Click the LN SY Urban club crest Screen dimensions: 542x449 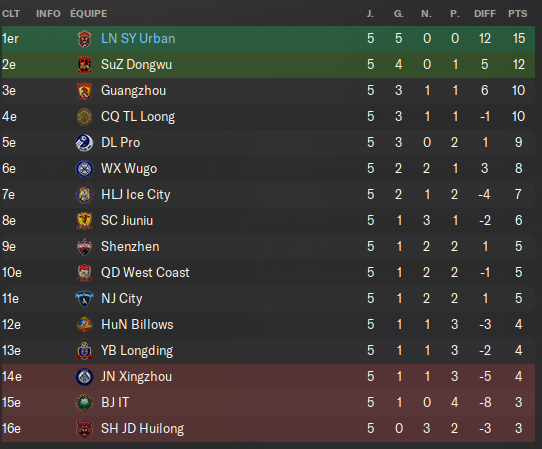tap(84, 39)
